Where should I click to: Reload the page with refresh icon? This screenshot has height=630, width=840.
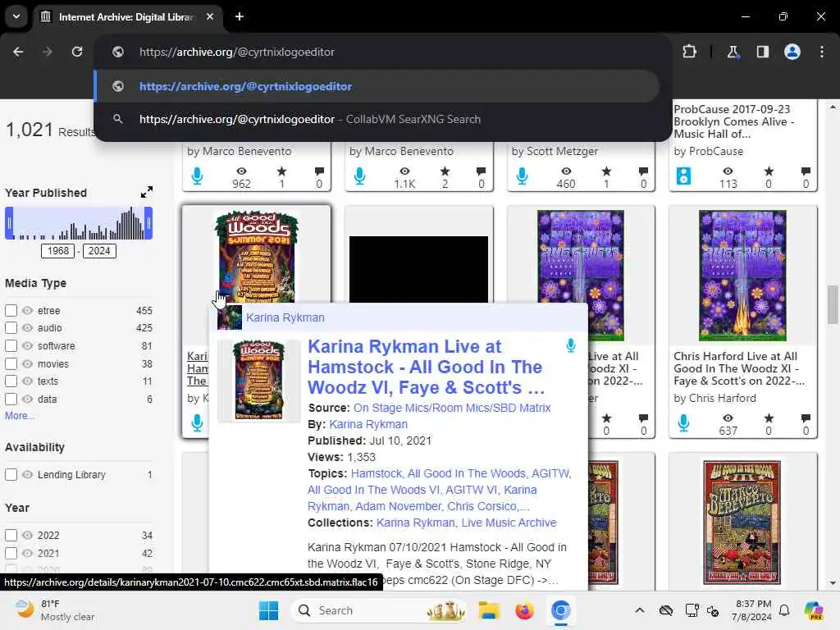77,52
